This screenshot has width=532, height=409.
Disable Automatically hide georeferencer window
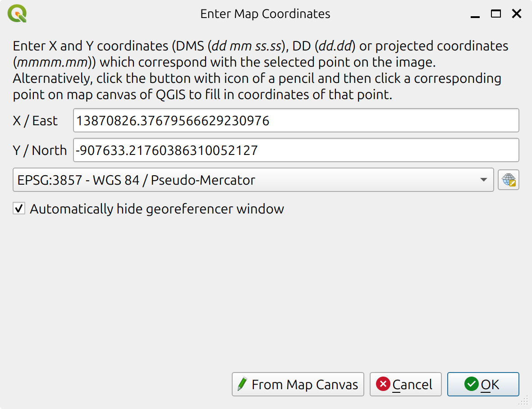(x=18, y=208)
